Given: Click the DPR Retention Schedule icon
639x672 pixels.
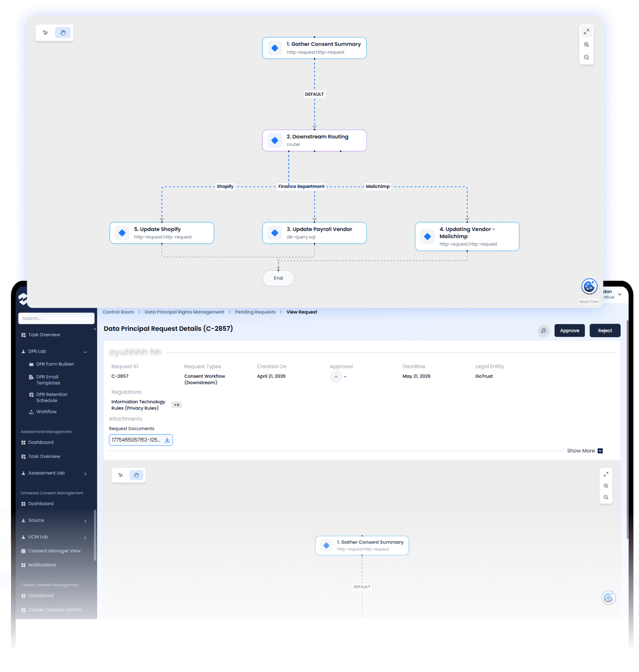Looking at the screenshot, I should tap(31, 395).
